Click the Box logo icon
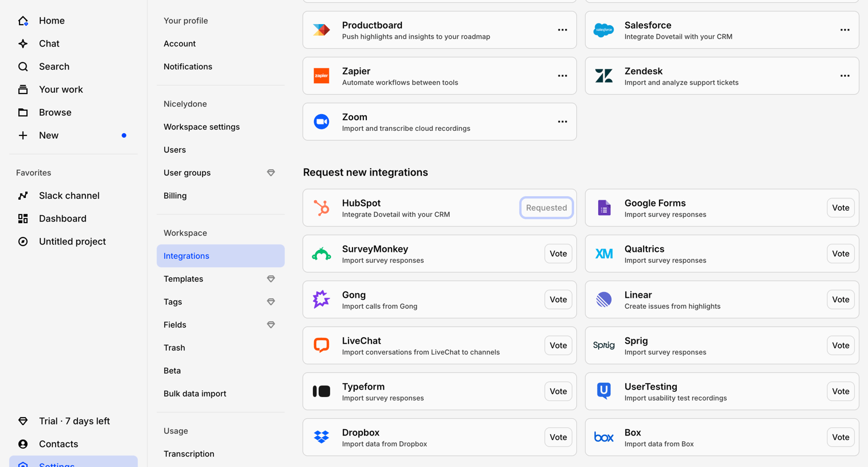This screenshot has width=868, height=467. 604,437
